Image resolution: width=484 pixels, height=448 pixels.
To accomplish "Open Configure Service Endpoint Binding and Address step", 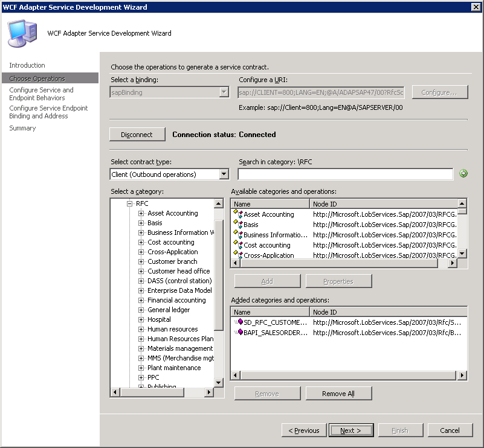I will (x=48, y=112).
